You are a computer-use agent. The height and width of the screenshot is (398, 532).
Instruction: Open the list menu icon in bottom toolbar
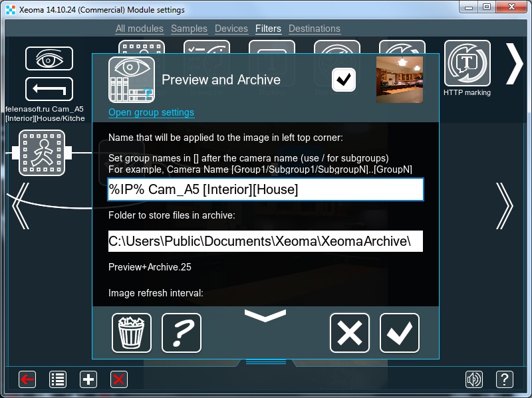[x=58, y=379]
